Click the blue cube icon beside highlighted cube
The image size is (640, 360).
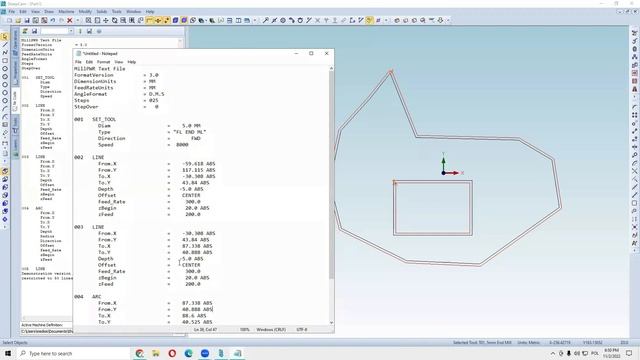tap(176, 20)
